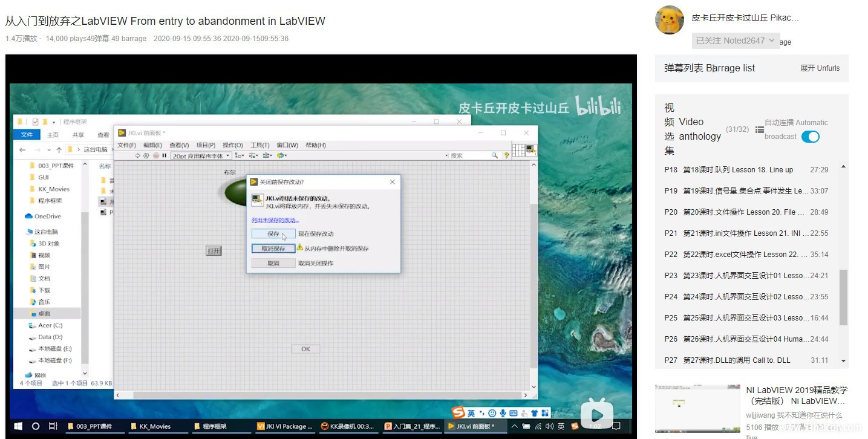Click the connector pane grid icon
The width and height of the screenshot is (868, 439).
tap(518, 149)
